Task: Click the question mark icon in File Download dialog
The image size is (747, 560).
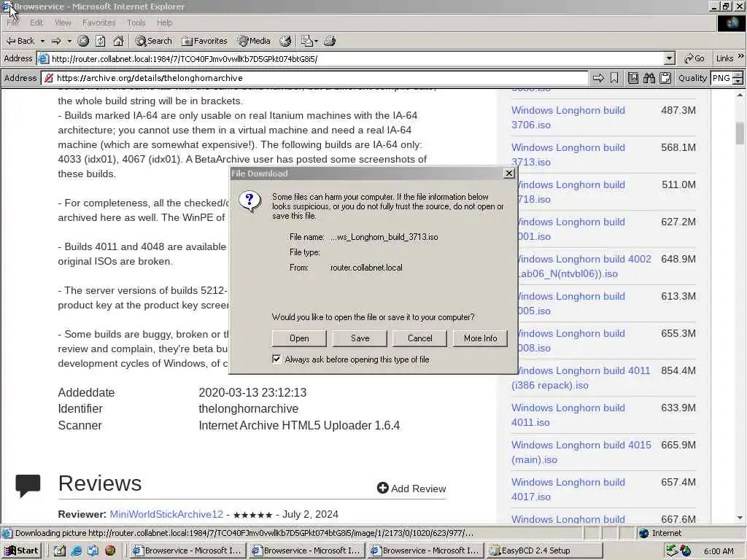Action: tap(249, 201)
